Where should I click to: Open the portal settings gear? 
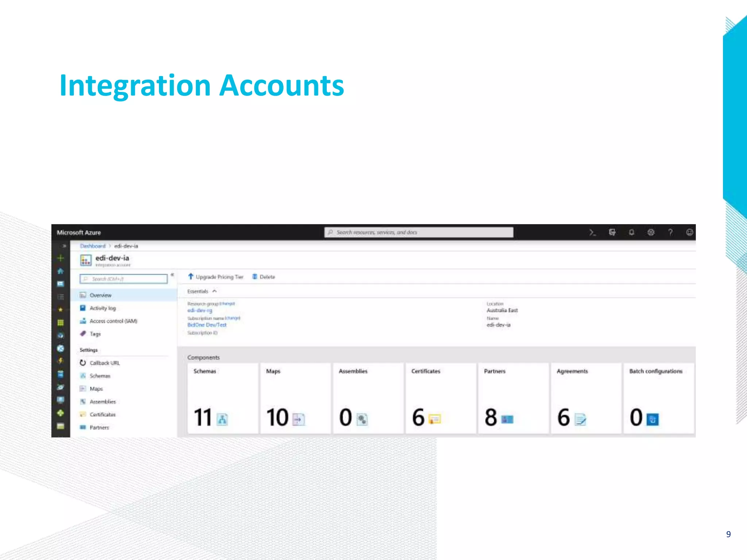[x=651, y=233]
